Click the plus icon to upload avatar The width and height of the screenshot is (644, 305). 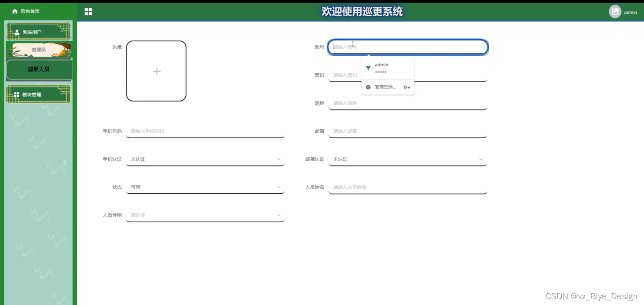(157, 71)
